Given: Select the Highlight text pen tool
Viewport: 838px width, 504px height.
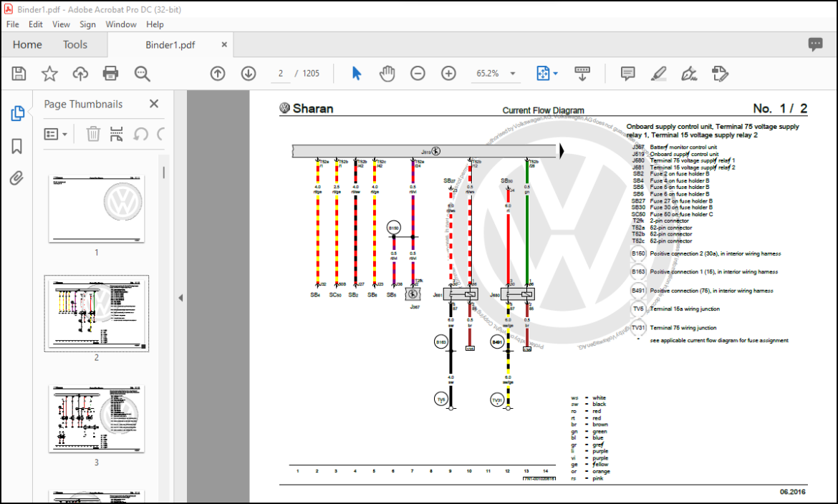Looking at the screenshot, I should [658, 74].
